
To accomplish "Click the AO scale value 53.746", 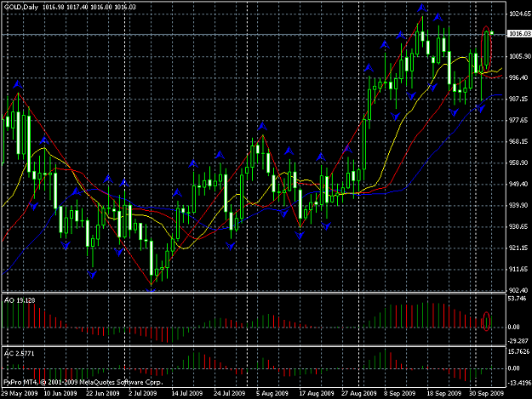I will [518, 299].
